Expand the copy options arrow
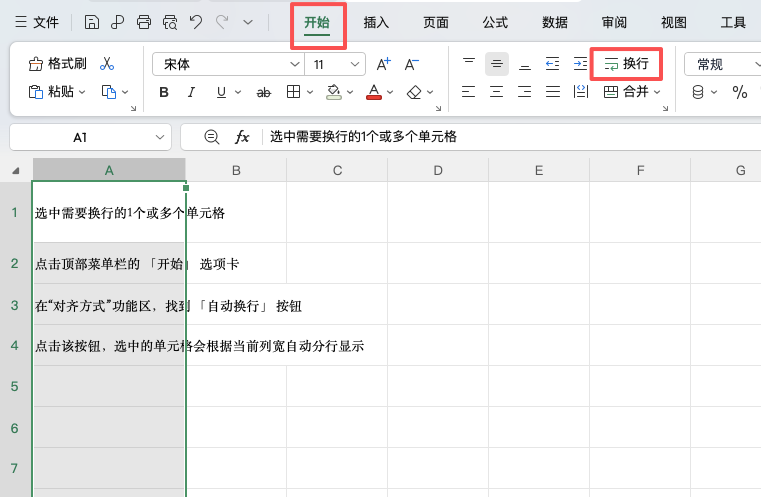 click(125, 92)
